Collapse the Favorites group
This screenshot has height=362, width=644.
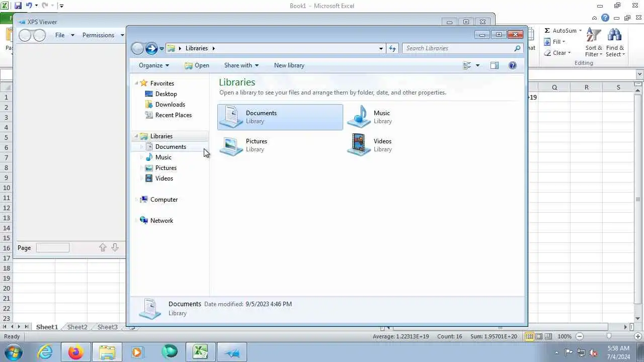coord(136,83)
